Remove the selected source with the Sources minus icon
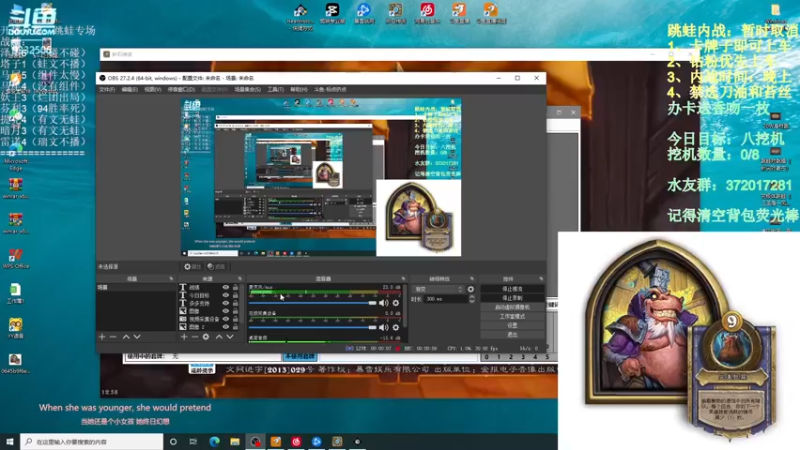This screenshot has width=800, height=450. pyautogui.click(x=194, y=337)
